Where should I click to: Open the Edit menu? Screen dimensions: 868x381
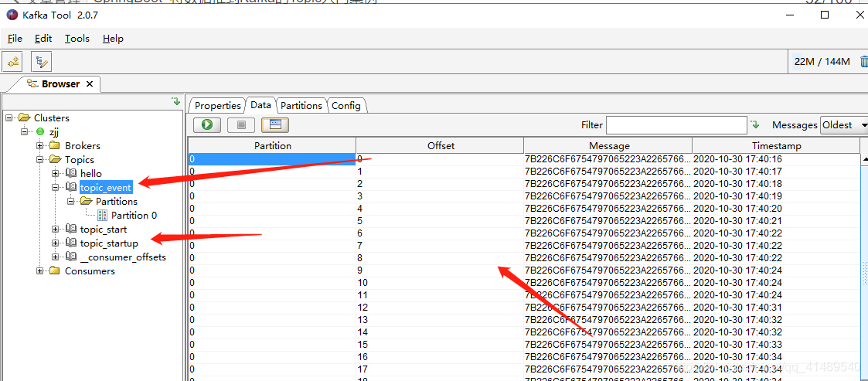(43, 38)
